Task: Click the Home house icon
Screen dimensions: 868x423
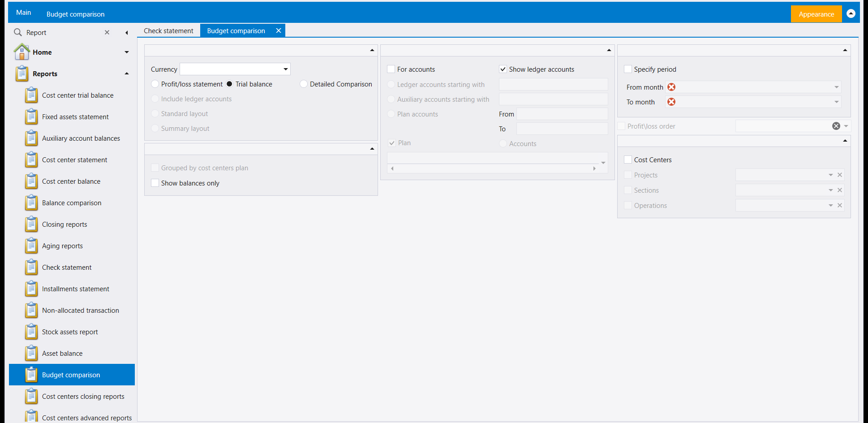Action: point(21,52)
